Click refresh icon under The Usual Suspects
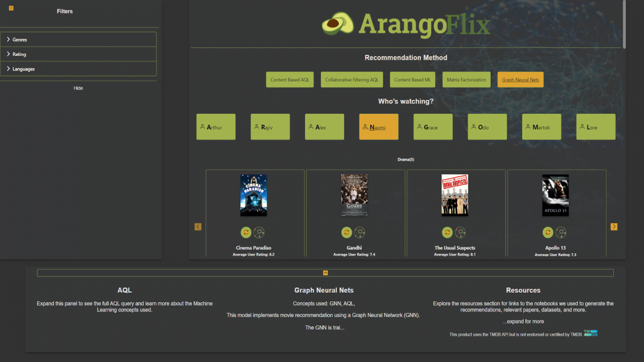 (447, 232)
